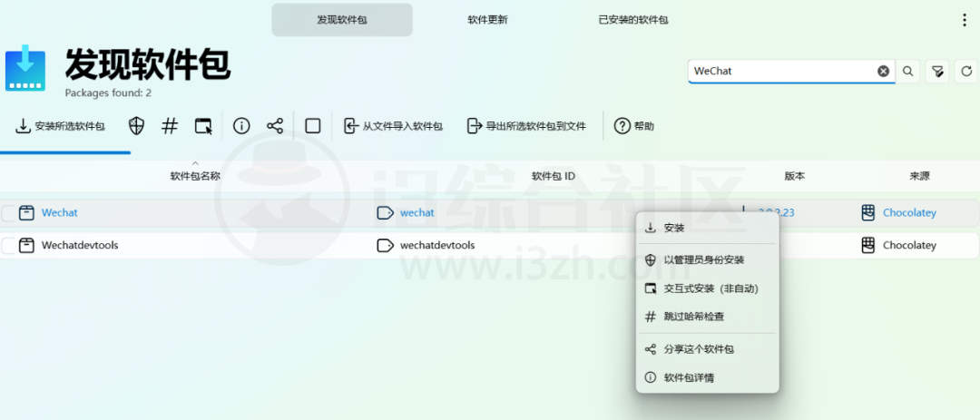Sort by 软件包名称 column header
Viewport: 980px width, 420px height.
[195, 176]
